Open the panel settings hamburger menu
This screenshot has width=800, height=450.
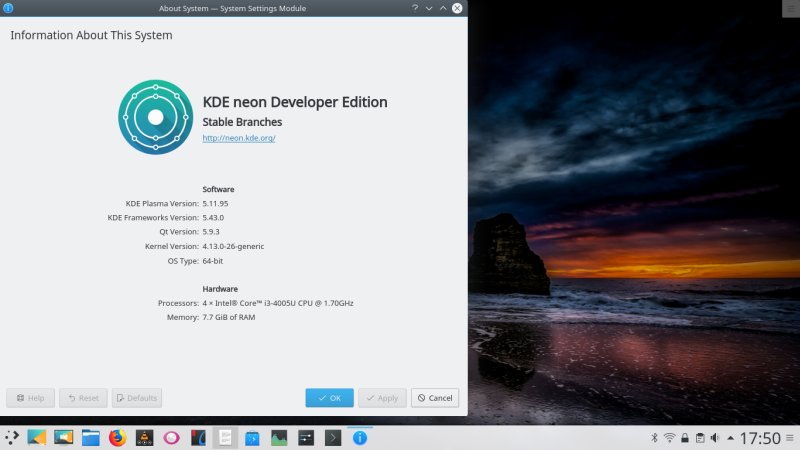pyautogui.click(x=791, y=438)
